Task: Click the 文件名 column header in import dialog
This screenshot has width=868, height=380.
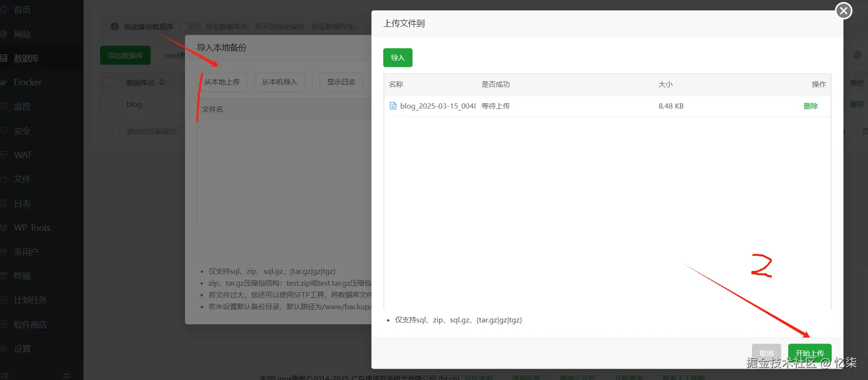Action: pyautogui.click(x=212, y=109)
